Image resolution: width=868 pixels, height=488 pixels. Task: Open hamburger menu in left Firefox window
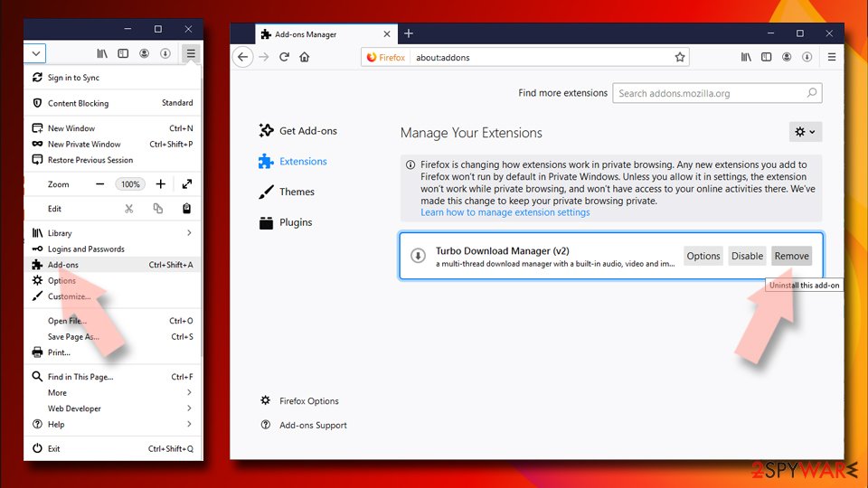tap(191, 53)
